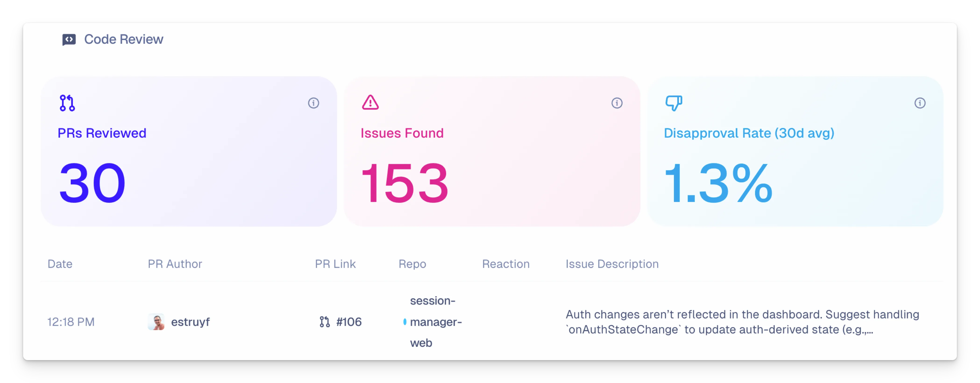Click estruyf's avatar thumbnail
The height and width of the screenshot is (383, 980).
[156, 322]
